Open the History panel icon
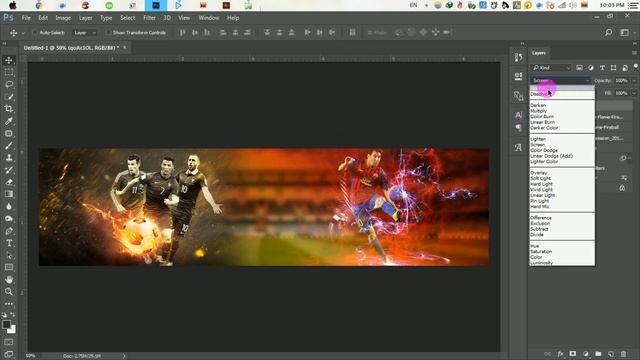This screenshot has height=360, width=640. pyautogui.click(x=518, y=58)
